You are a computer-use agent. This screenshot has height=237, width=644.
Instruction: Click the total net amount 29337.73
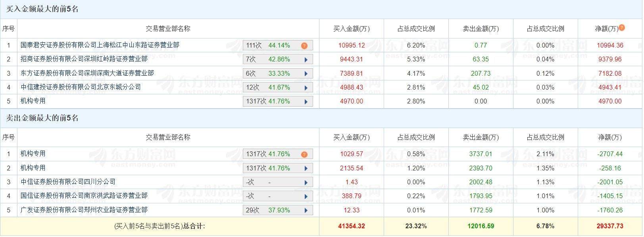point(609,226)
